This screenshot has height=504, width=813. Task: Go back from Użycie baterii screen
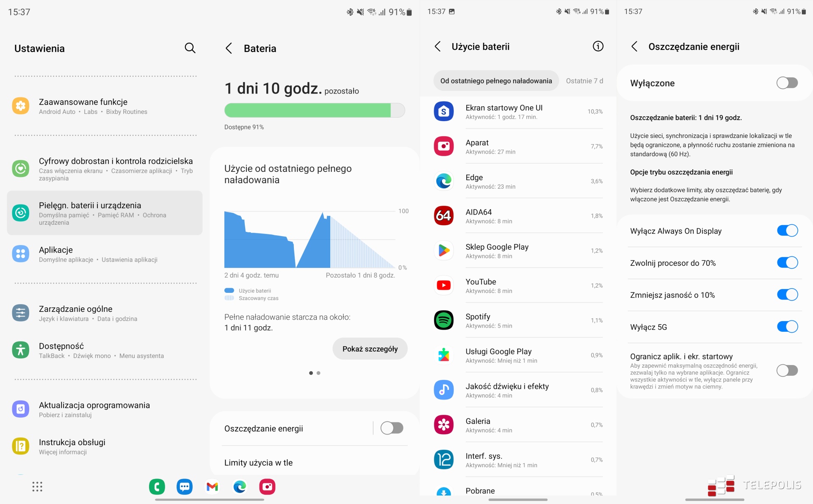[438, 47]
